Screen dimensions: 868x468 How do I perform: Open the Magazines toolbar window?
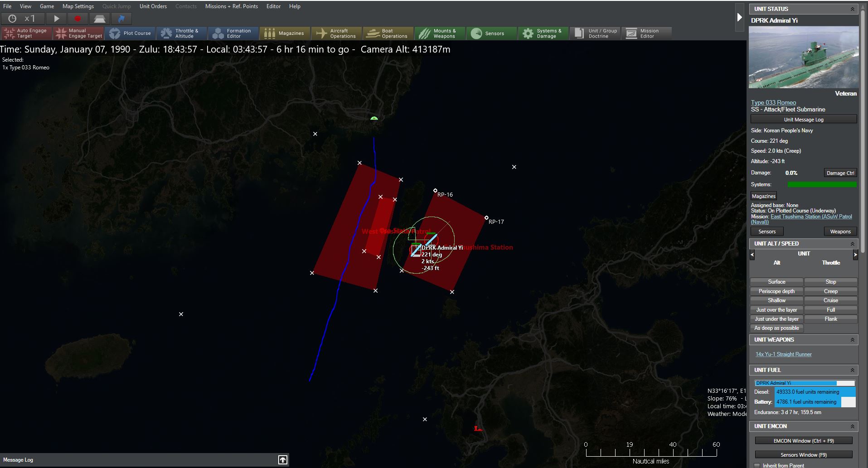[x=285, y=34]
